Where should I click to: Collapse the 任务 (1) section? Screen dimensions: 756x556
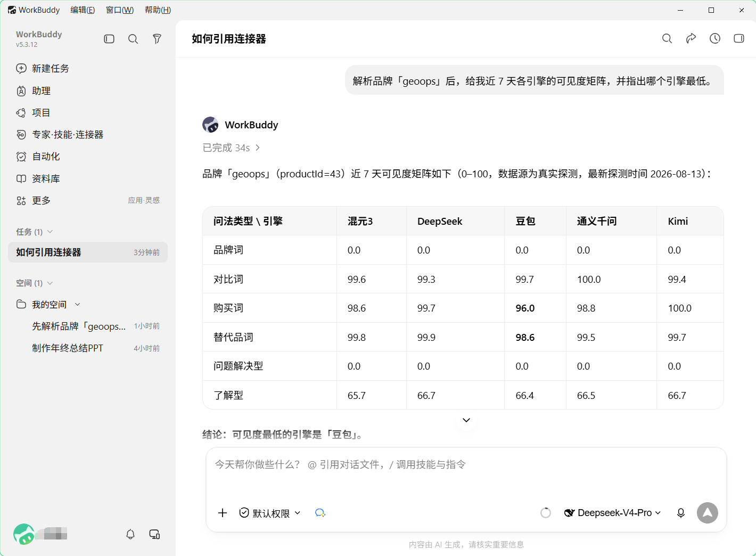(50, 232)
